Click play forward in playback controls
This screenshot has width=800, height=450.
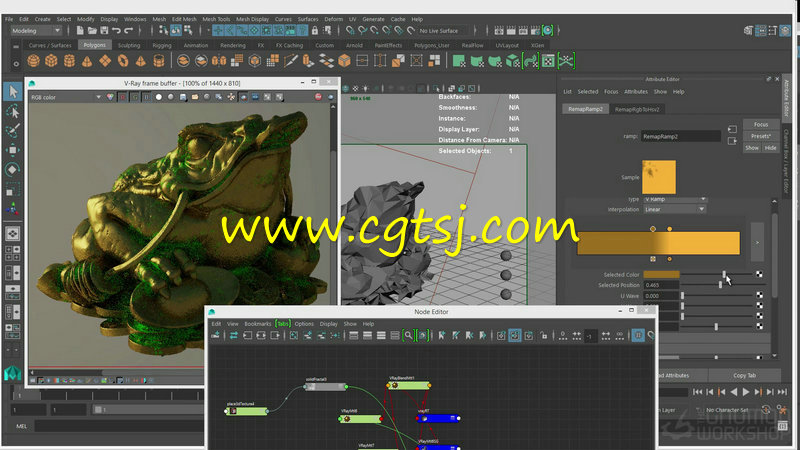[x=746, y=392]
